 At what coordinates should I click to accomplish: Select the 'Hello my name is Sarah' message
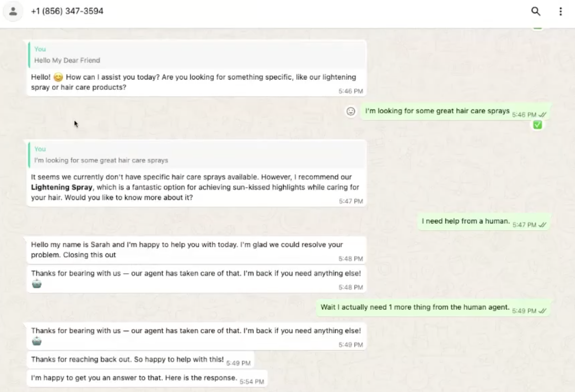187,249
